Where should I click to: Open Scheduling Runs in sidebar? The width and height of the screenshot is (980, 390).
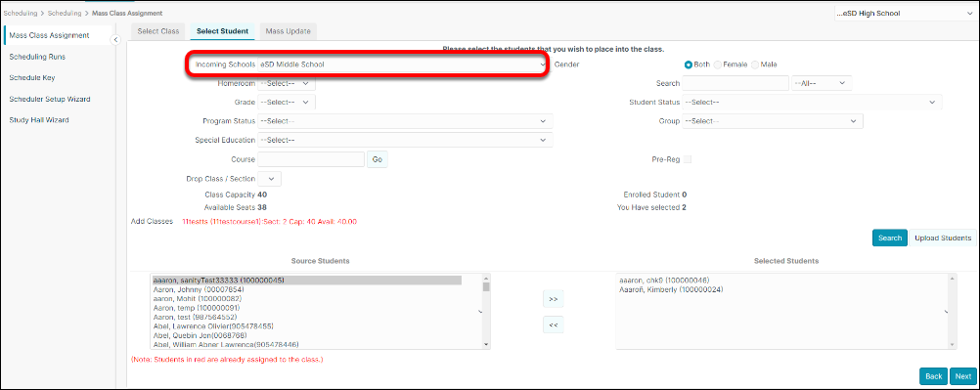(37, 57)
